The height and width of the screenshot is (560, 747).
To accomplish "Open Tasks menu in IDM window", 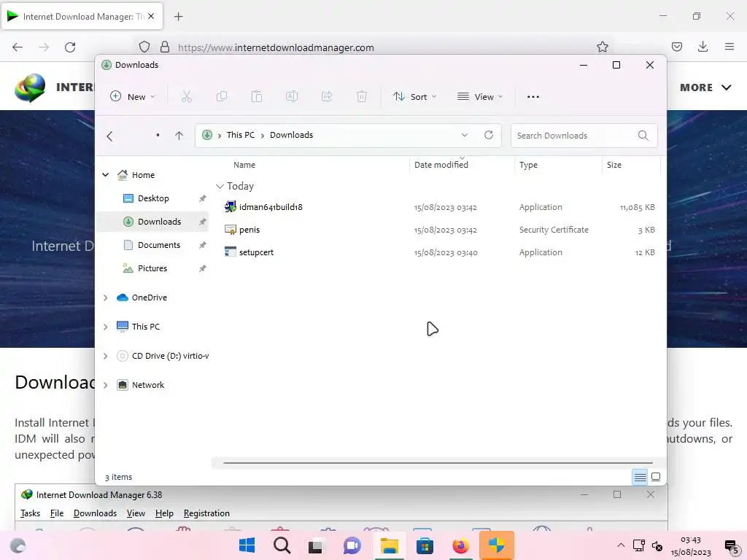I will [x=30, y=513].
